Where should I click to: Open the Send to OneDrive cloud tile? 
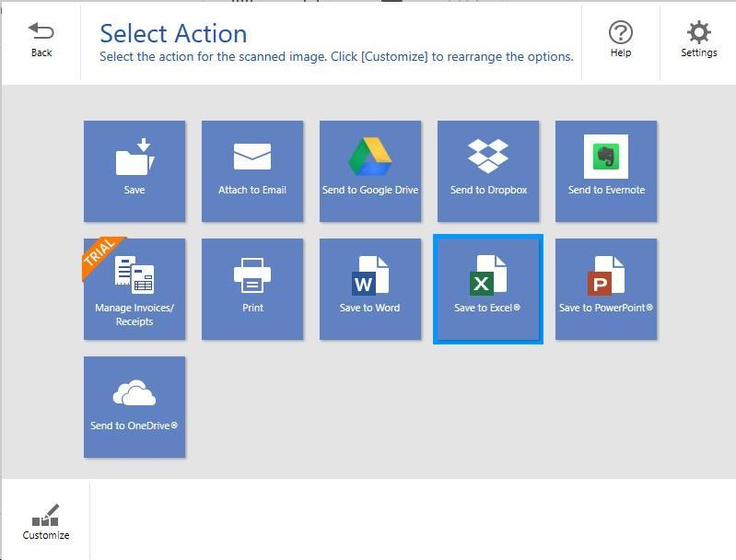[x=134, y=394]
